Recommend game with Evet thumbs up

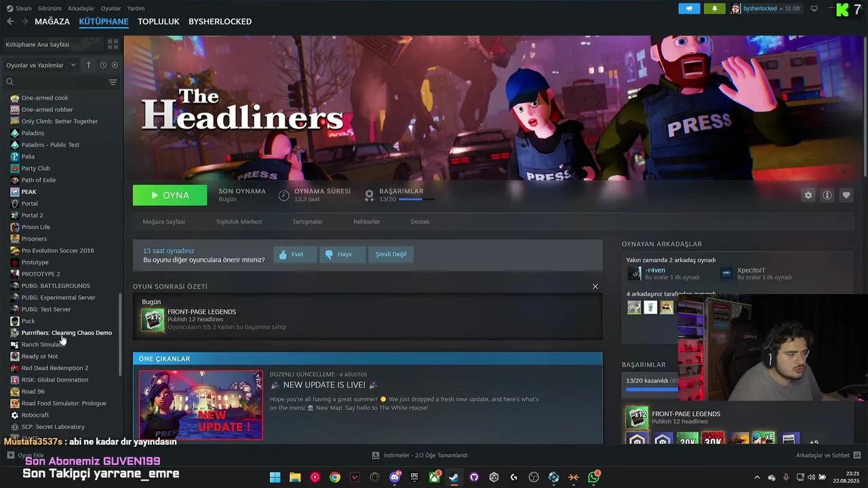tap(295, 254)
